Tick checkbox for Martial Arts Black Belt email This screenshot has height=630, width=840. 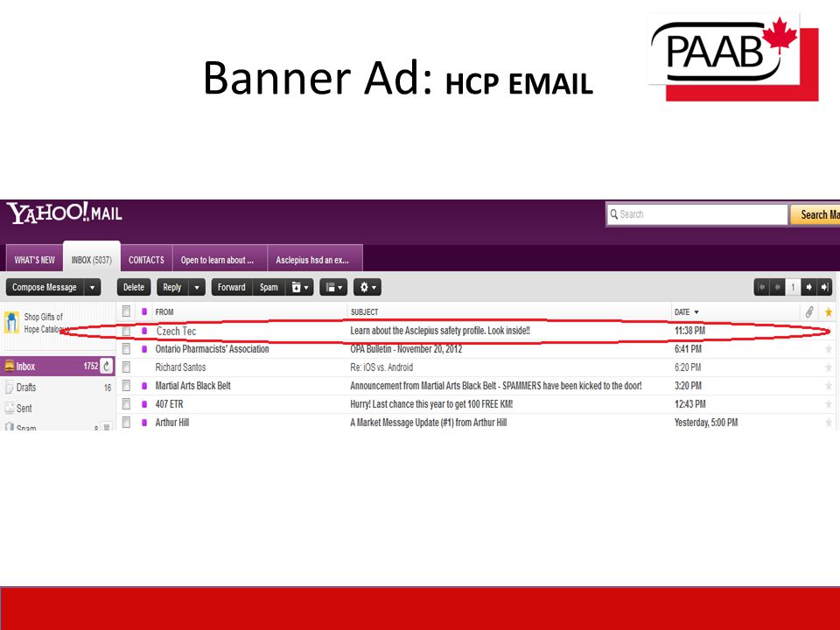click(126, 386)
